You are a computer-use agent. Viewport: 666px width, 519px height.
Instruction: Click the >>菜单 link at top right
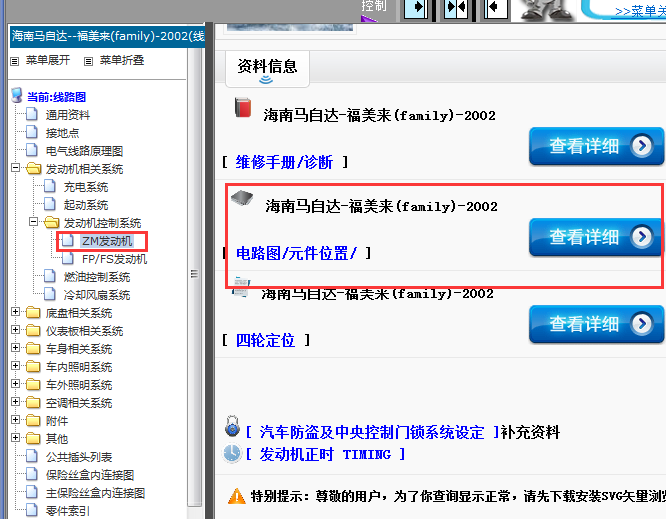tap(640, 11)
